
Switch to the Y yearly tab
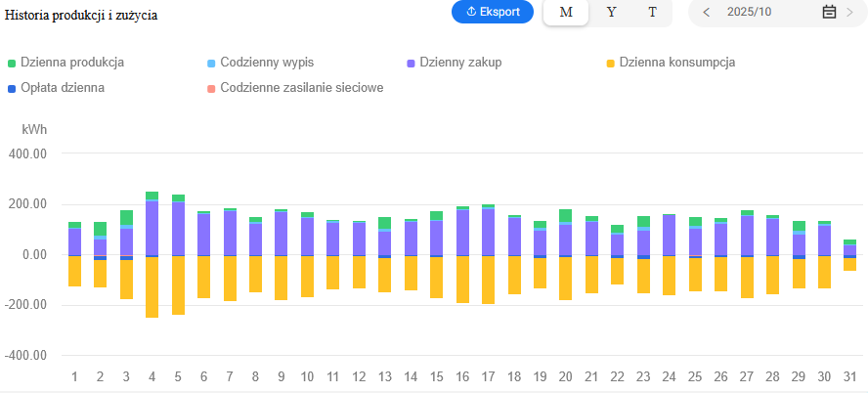(x=611, y=12)
